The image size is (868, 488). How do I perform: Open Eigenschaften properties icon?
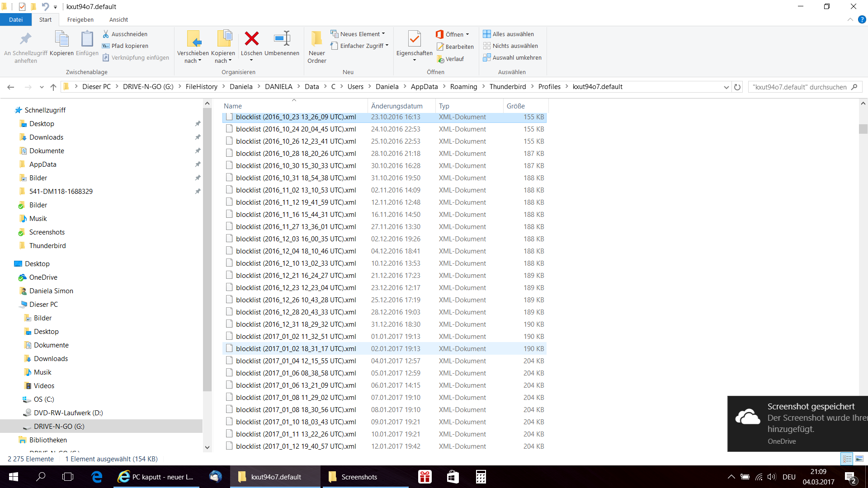pyautogui.click(x=414, y=39)
